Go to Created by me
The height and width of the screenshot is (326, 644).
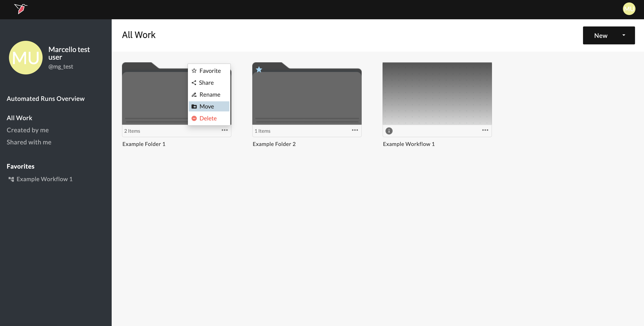[28, 130]
